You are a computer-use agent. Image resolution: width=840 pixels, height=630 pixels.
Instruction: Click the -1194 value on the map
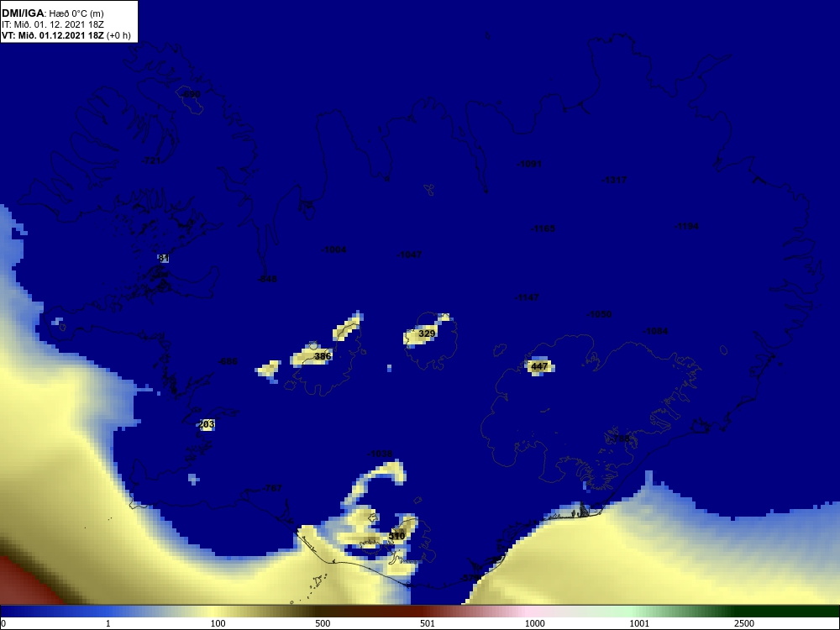[686, 226]
